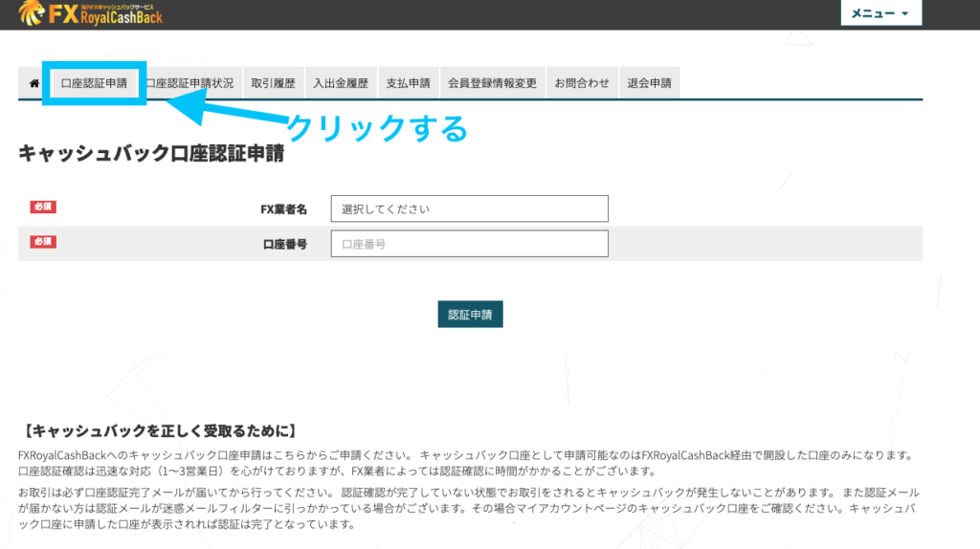980x549 pixels.
Task: Click the お問合わせ tab
Action: (582, 83)
